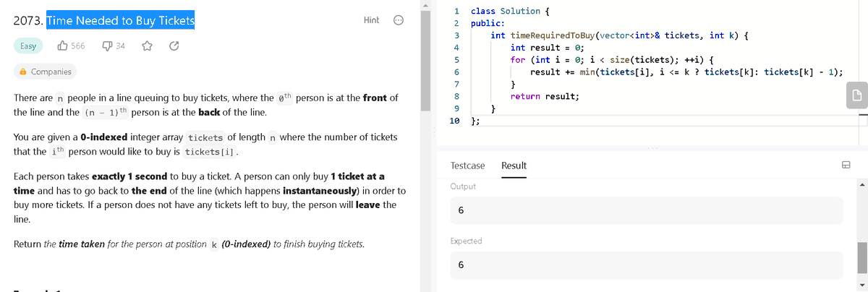Click the Easy difficulty badge
Image resolution: width=868 pixels, height=292 pixels.
27,46
